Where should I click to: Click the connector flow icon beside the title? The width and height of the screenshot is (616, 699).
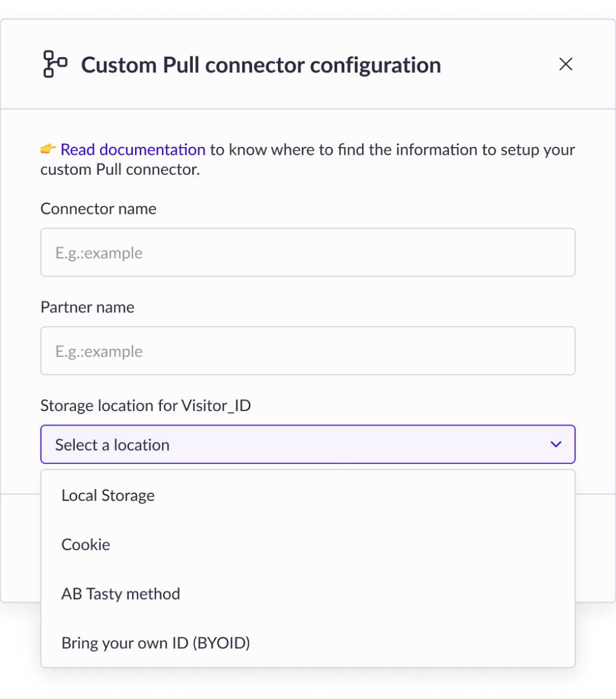point(55,64)
